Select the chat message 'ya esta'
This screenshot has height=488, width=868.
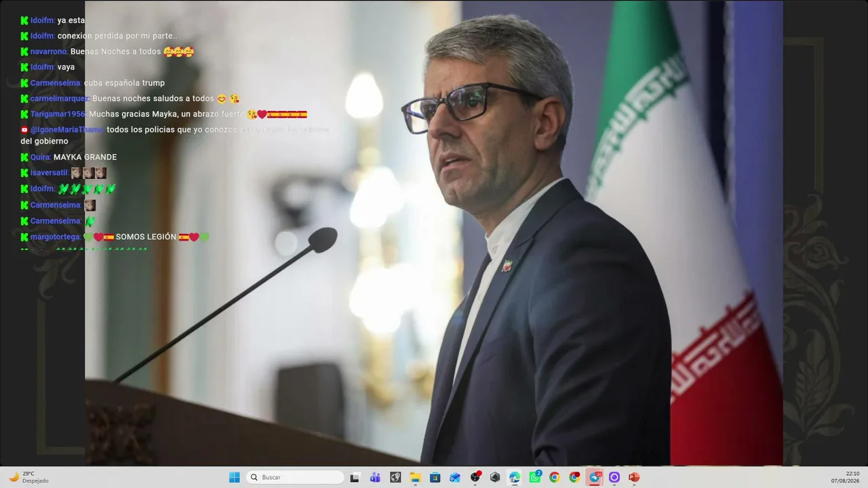(x=71, y=20)
